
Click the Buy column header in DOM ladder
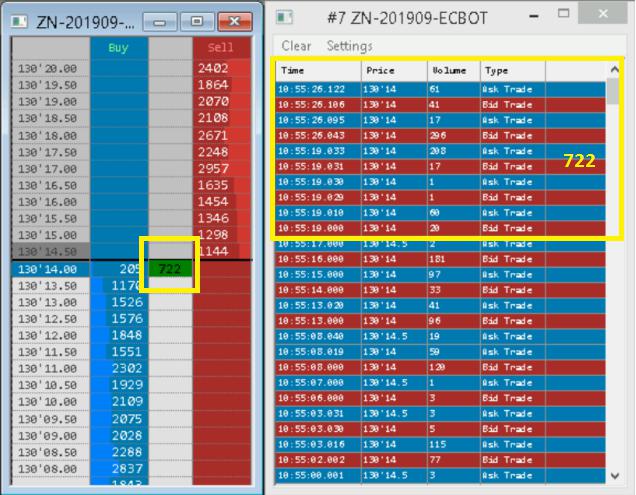[x=118, y=48]
